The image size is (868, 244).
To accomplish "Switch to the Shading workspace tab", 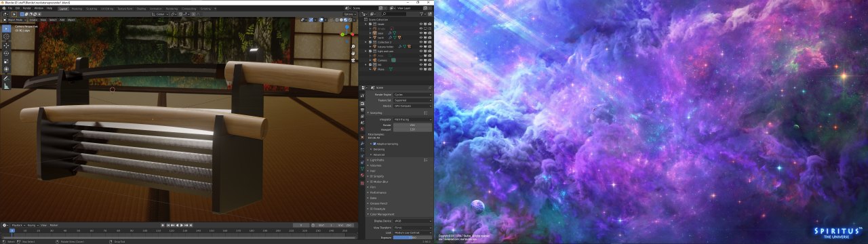I will 141,8.
